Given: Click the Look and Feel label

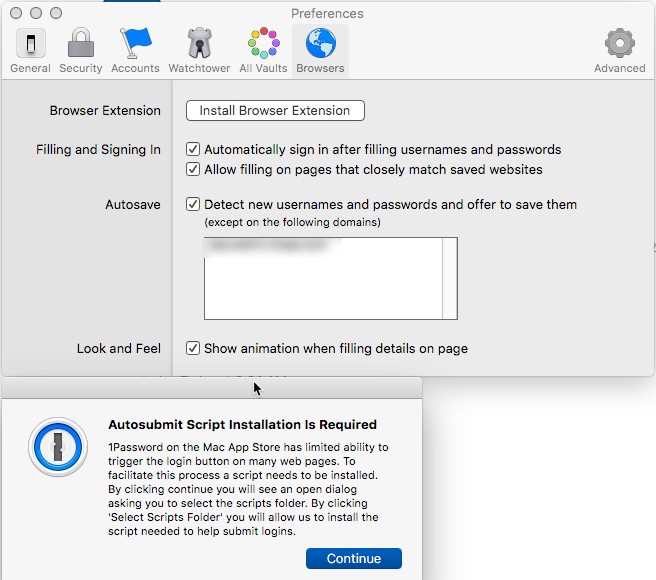Looking at the screenshot, I should point(119,349).
